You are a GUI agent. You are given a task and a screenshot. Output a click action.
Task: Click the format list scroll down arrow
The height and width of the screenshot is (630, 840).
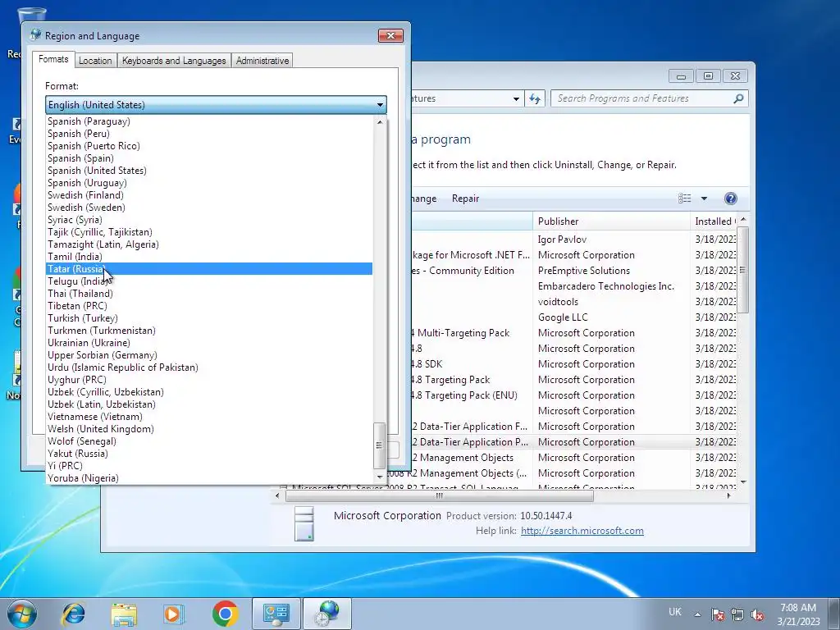pos(380,477)
